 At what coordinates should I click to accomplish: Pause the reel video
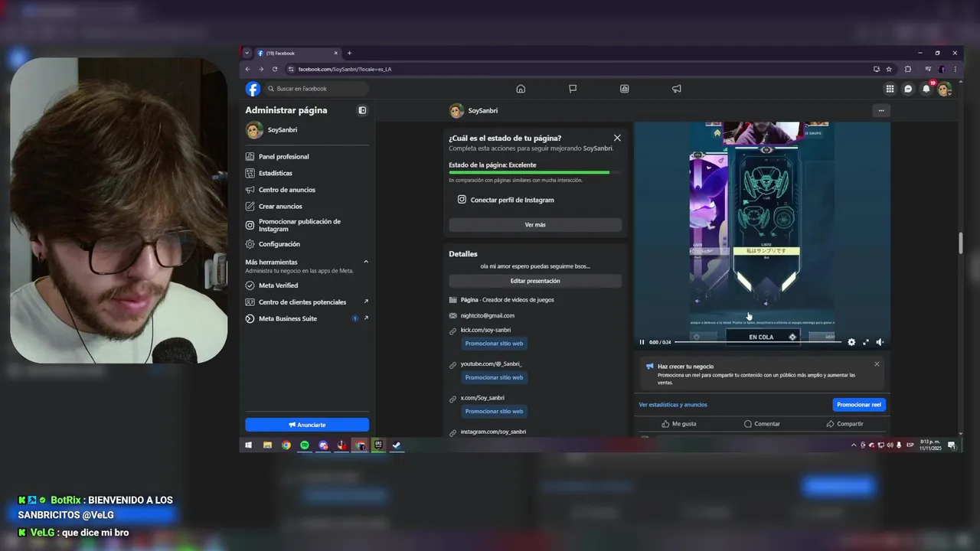[x=642, y=342]
